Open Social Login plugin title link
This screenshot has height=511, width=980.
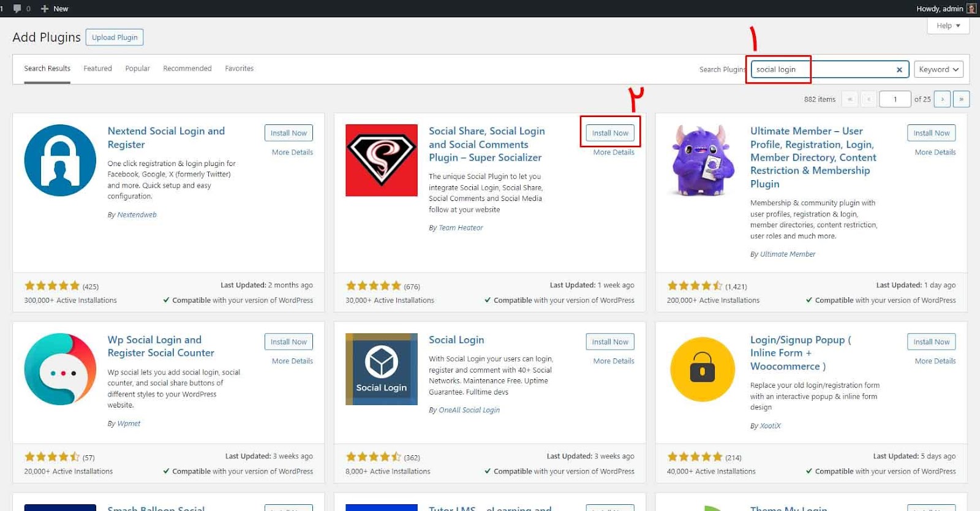coord(456,340)
